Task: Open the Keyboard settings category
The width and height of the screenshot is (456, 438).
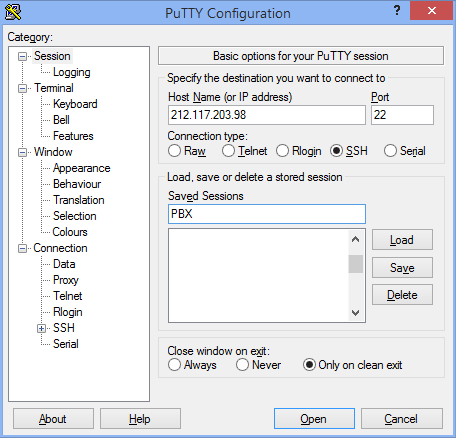Action: 75,104
